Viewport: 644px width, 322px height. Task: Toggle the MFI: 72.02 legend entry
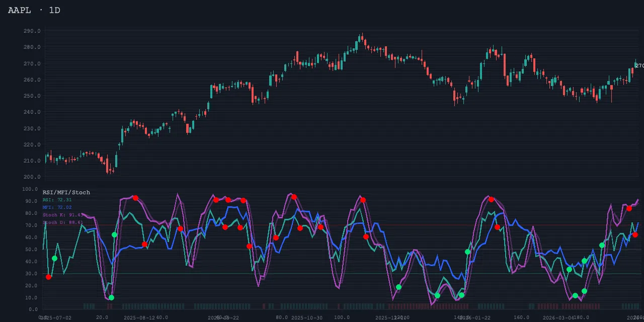tap(57, 207)
